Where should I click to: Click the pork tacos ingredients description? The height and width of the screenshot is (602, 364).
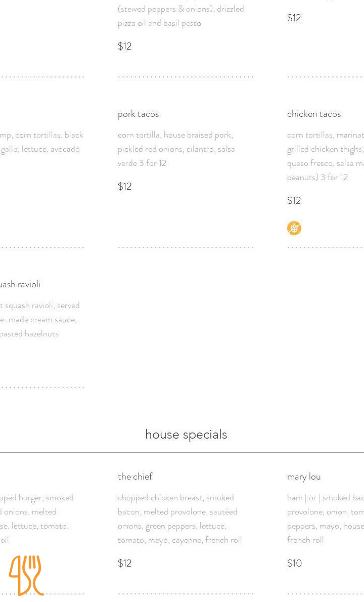[176, 149]
